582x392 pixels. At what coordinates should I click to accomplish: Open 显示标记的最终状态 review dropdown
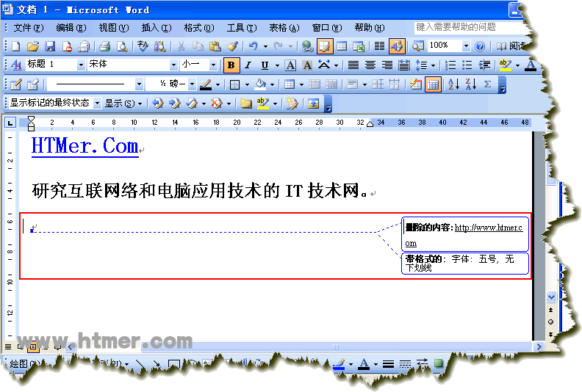pyautogui.click(x=97, y=104)
